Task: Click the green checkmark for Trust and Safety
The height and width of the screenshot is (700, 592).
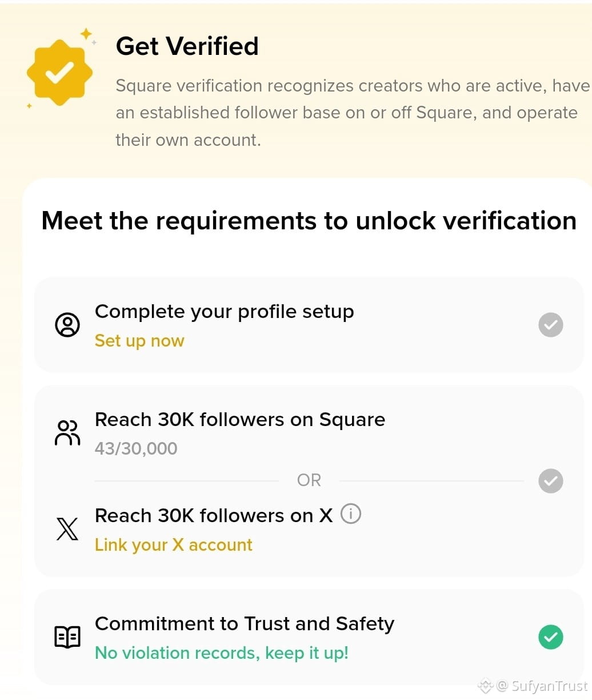Action: 551,637
